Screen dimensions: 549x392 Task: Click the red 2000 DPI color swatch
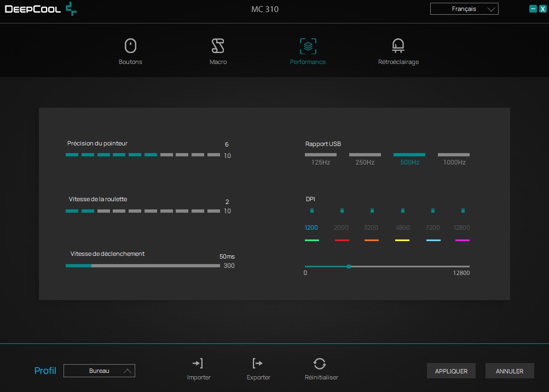tap(342, 240)
